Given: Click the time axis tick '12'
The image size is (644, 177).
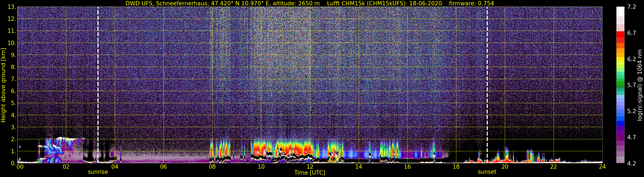Looking at the screenshot, I should click(310, 167).
